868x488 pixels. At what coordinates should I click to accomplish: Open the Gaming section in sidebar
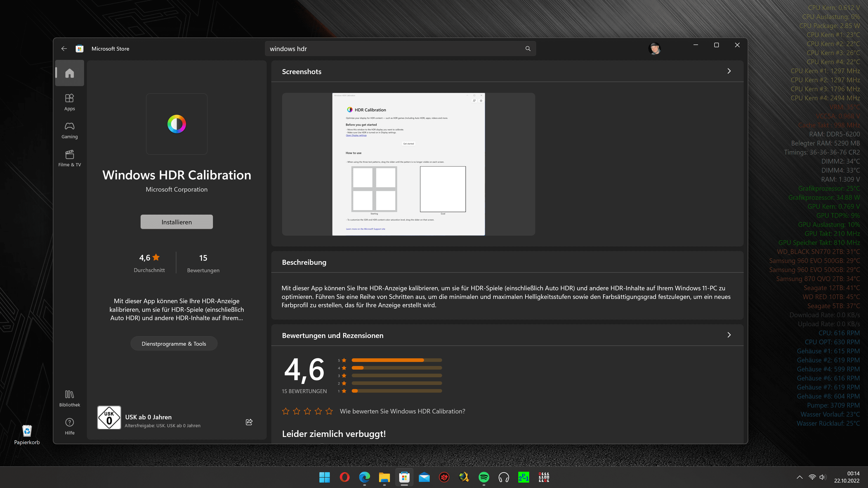point(70,130)
